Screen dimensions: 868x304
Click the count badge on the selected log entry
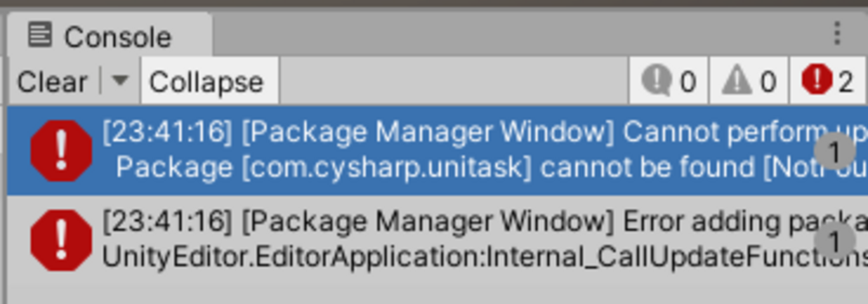(835, 153)
